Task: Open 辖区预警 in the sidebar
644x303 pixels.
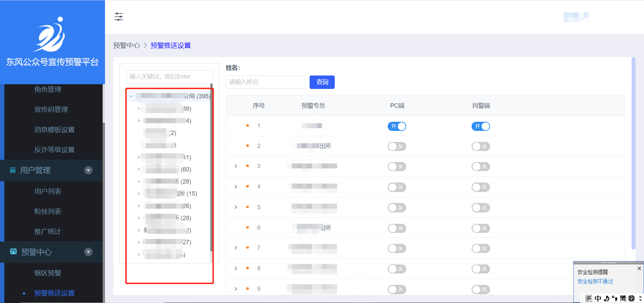Action: coord(48,273)
